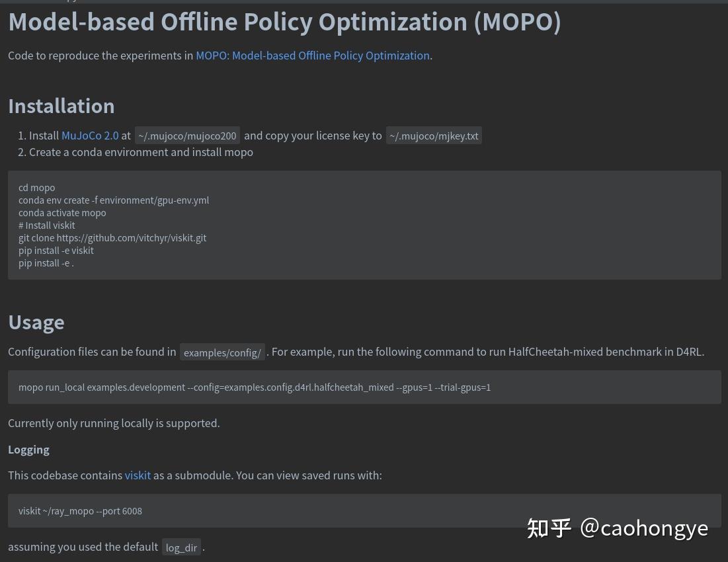Open the MOPO: Model-based Offline Policy Optimization link

point(312,56)
